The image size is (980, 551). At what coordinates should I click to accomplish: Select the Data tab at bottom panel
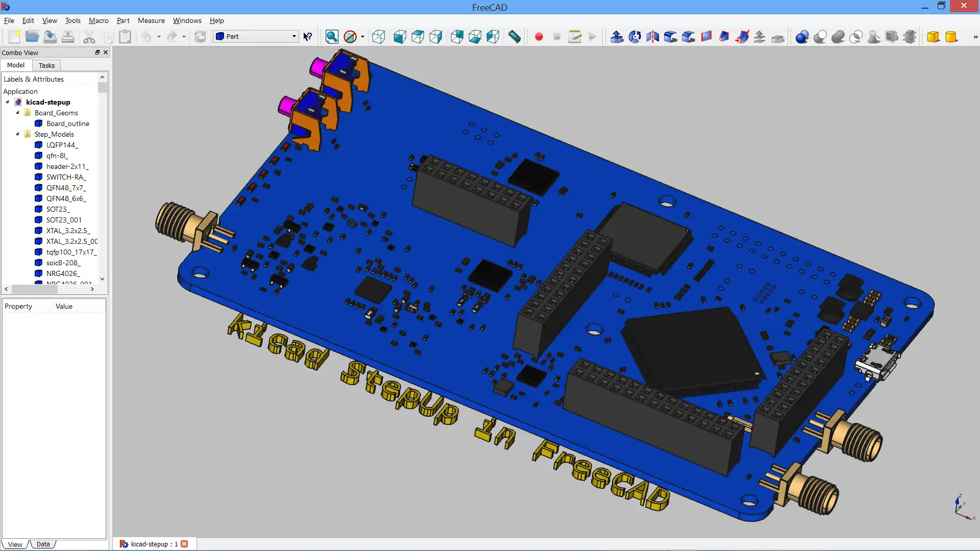point(42,543)
